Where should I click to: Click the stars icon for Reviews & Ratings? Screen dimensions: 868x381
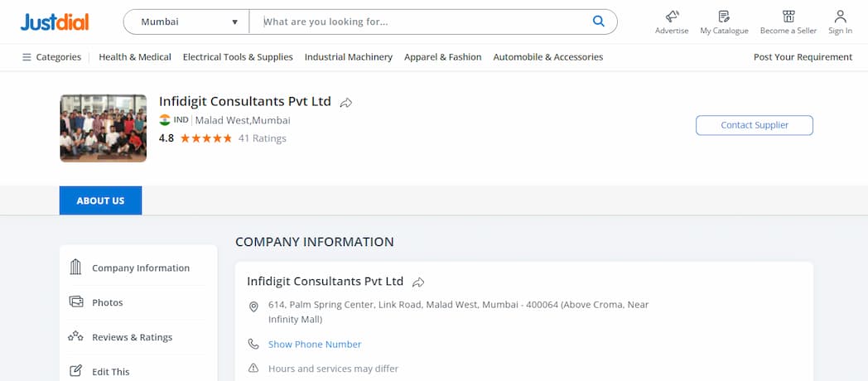(76, 336)
